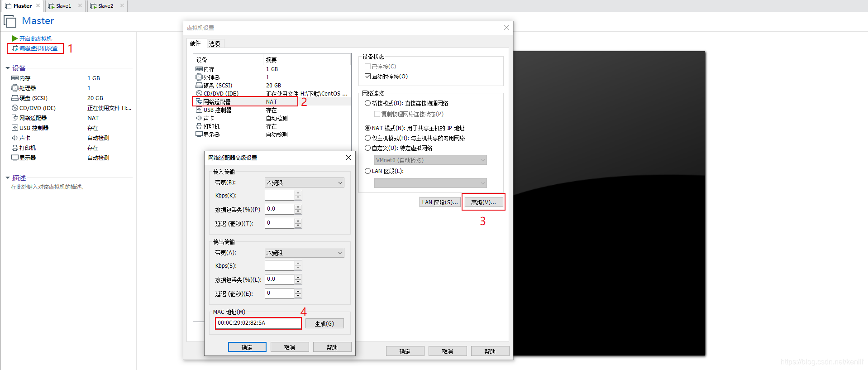Click LAN 区段(S)... button
868x370 pixels.
coord(440,202)
